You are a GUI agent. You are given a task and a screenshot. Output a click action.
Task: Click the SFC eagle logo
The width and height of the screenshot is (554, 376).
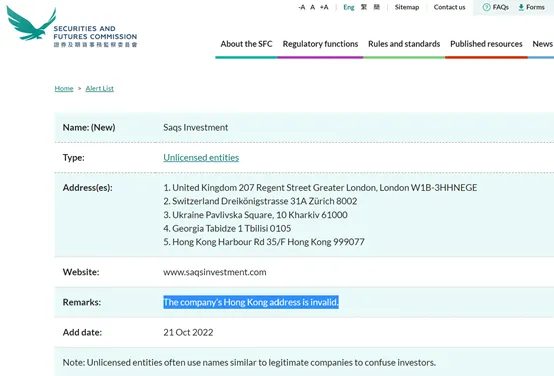[x=31, y=23]
